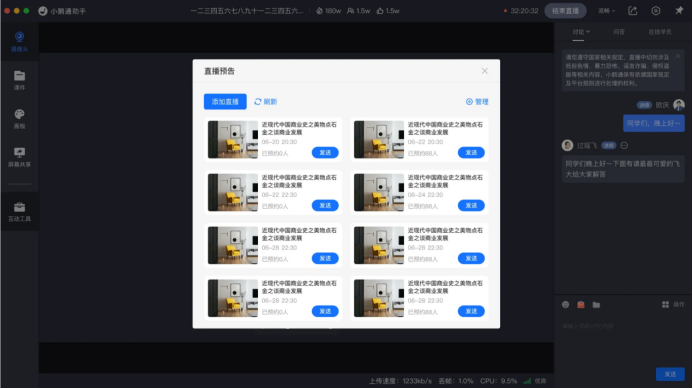Screen dimensions: 693x389
Task: Pin the window with pushpin icon
Action: (x=679, y=11)
